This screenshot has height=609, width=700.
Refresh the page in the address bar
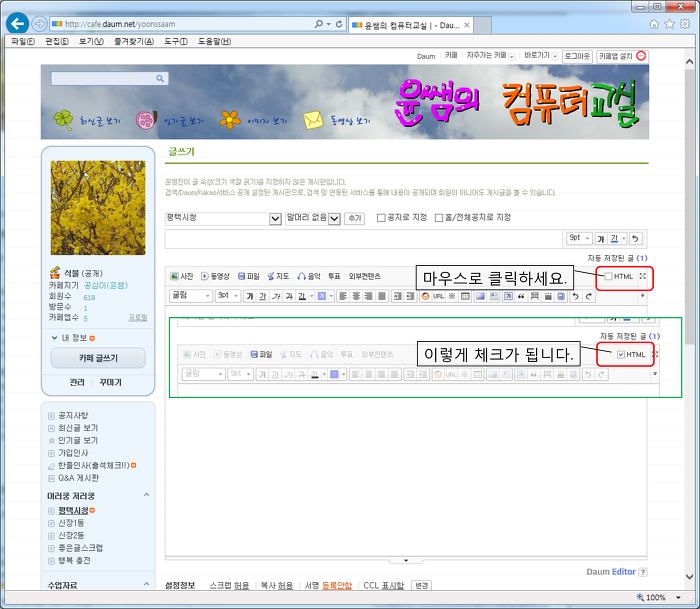point(339,24)
